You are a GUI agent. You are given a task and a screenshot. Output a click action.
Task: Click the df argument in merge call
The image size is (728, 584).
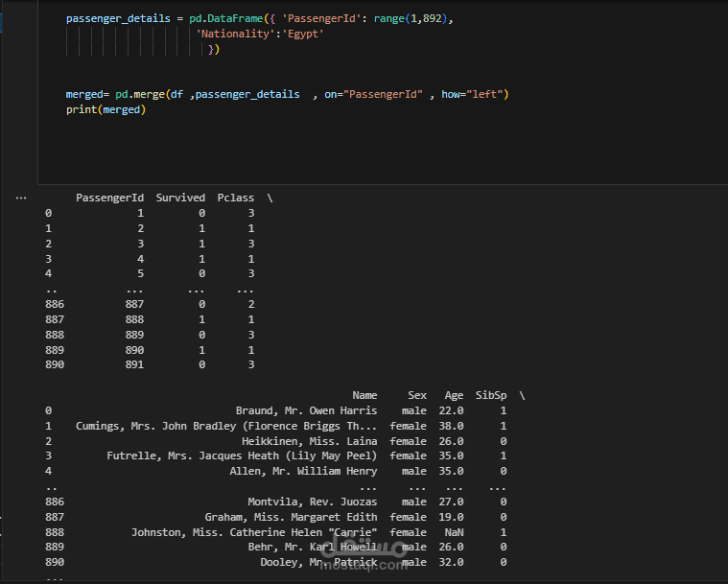[176, 94]
